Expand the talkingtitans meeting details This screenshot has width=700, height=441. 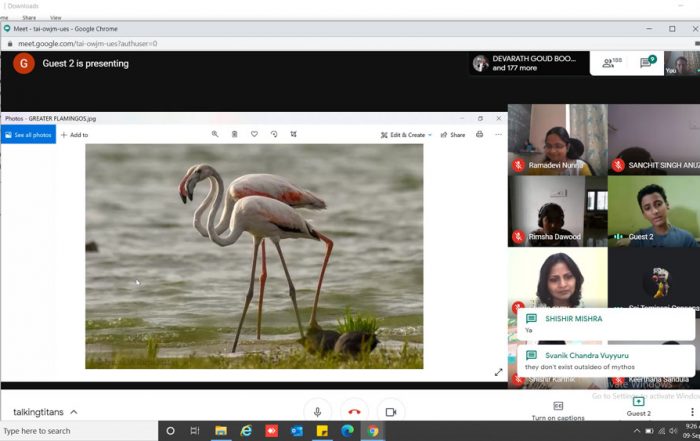(45, 412)
